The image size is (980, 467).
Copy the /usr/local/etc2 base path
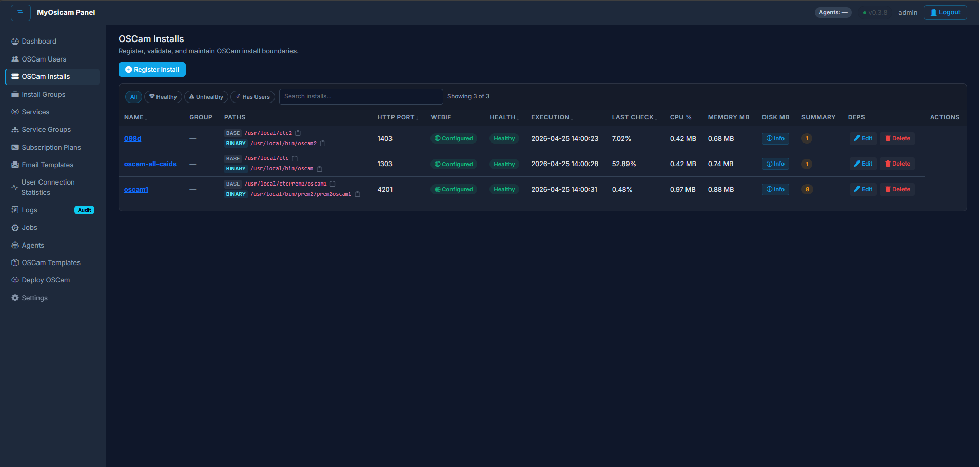click(298, 133)
